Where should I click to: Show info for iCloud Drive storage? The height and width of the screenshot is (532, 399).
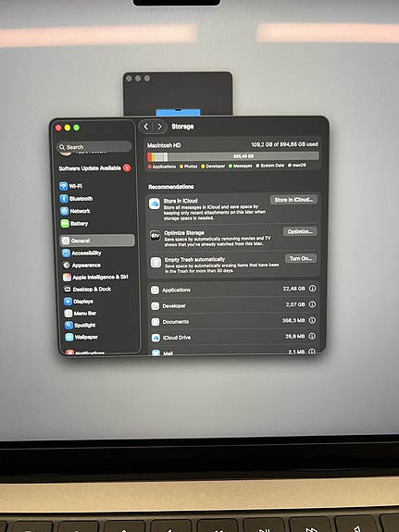[312, 336]
